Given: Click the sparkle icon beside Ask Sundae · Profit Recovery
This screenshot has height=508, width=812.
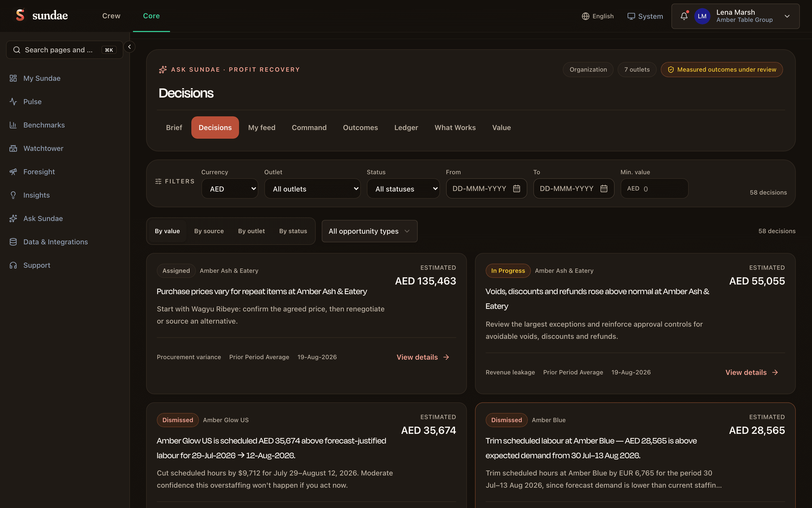Looking at the screenshot, I should pos(163,70).
